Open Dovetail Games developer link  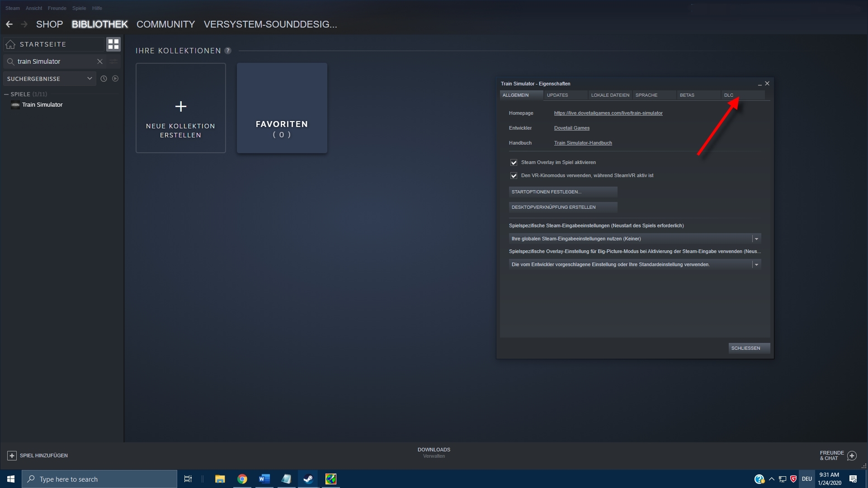[x=572, y=128]
